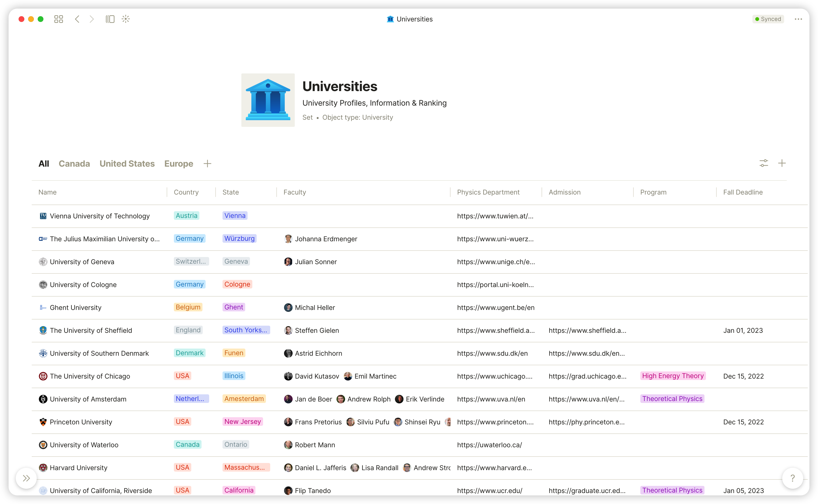Add a new view with plus beside Europe
Image resolution: width=818 pixels, height=504 pixels.
[207, 164]
